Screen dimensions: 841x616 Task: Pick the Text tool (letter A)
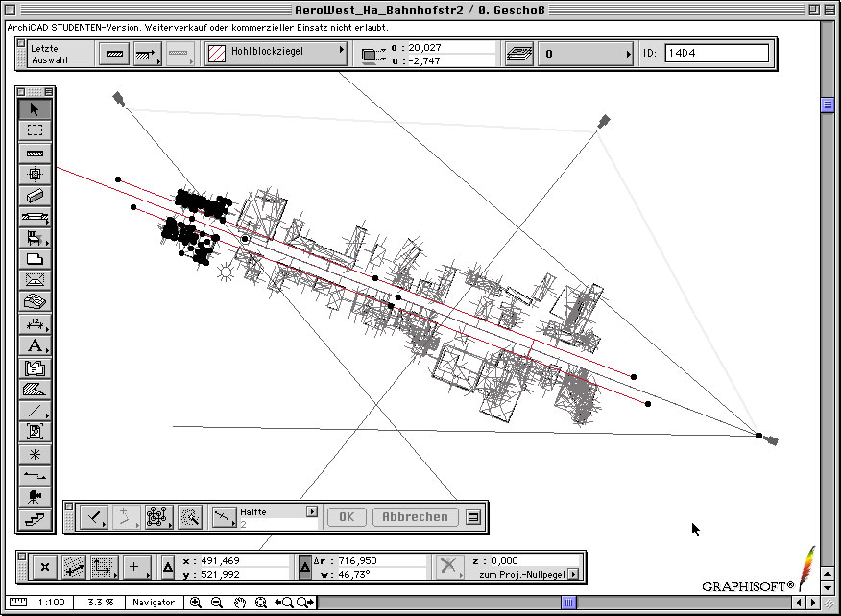click(35, 345)
